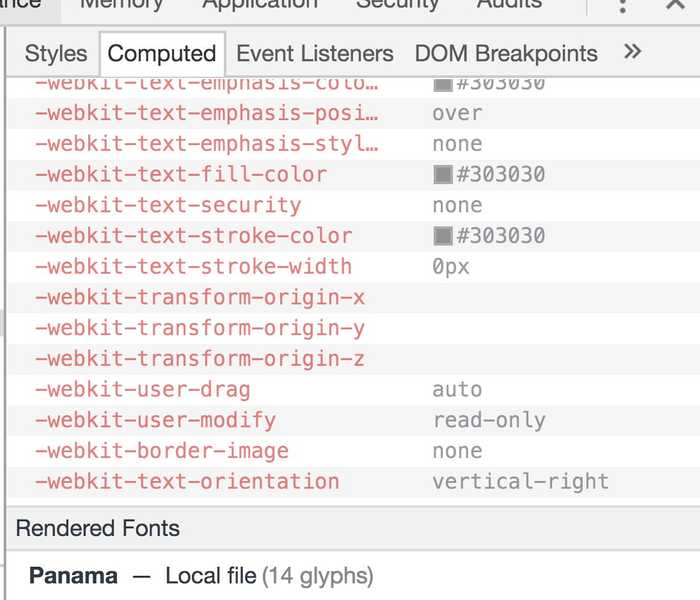Close the DevTools panel
The image size is (700, 600).
(675, 4)
